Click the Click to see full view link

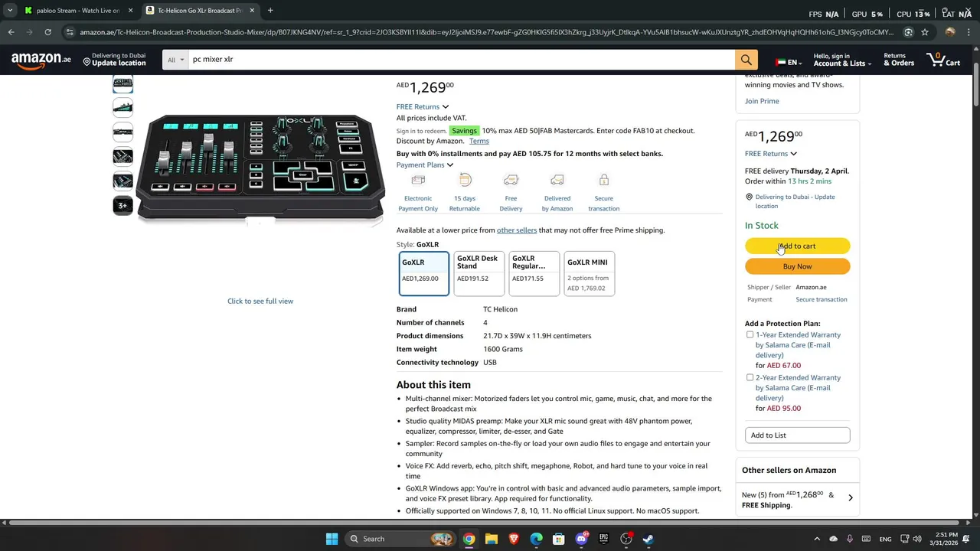[260, 301]
